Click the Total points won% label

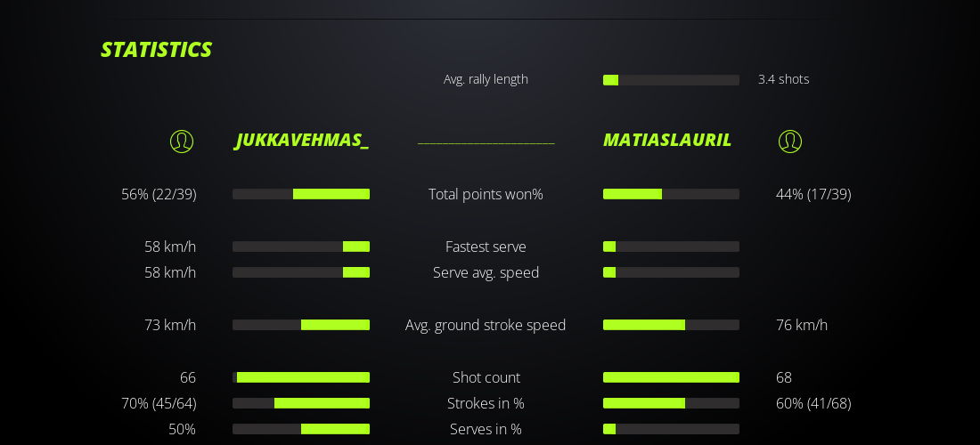pyautogui.click(x=486, y=194)
